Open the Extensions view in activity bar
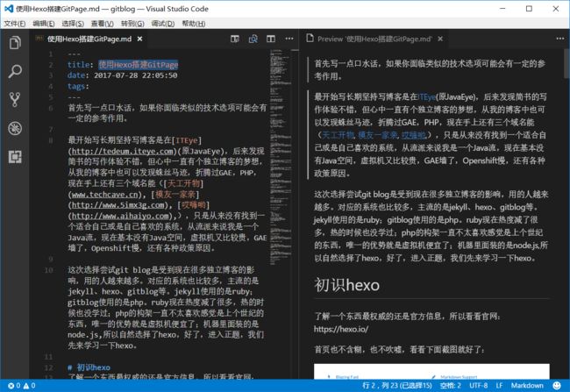Viewport: 570px width, 392px height. (x=15, y=157)
